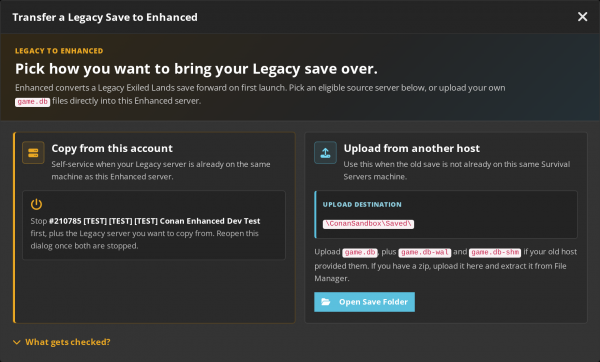Select the Copy from this account heading
The image size is (600, 362).
coord(112,148)
